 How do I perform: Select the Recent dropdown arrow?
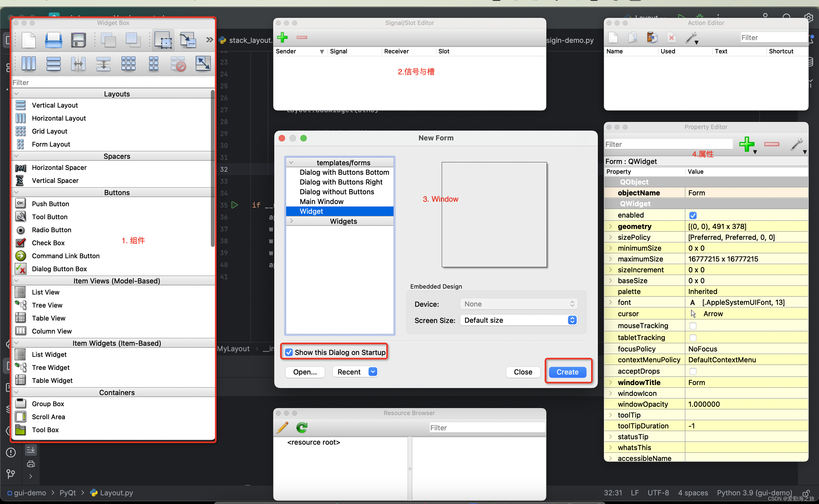coord(373,372)
